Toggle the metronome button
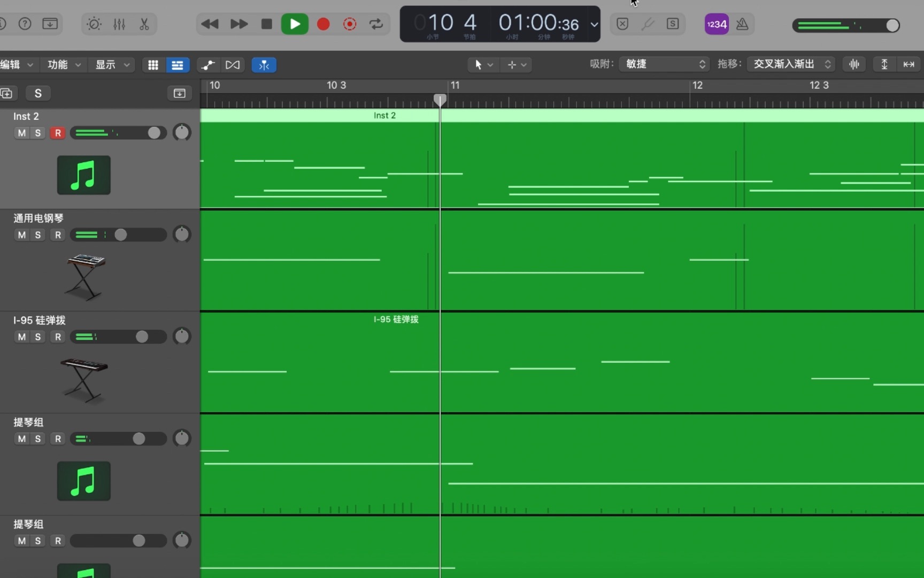The image size is (924, 578). [x=742, y=24]
